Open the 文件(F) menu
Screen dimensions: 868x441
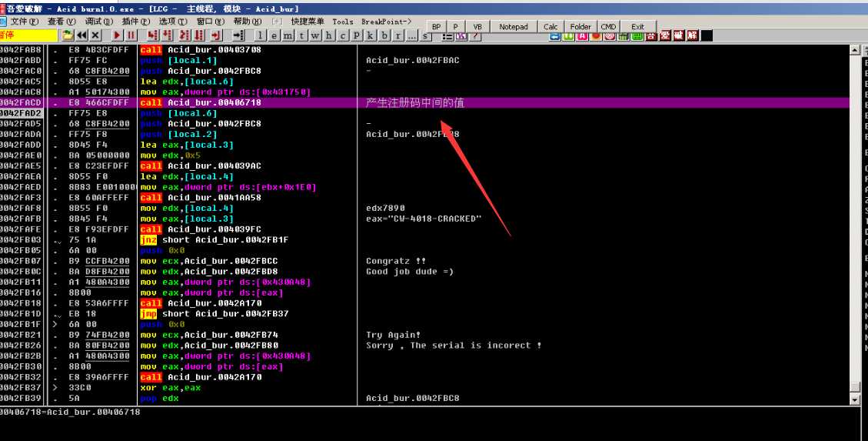(25, 21)
